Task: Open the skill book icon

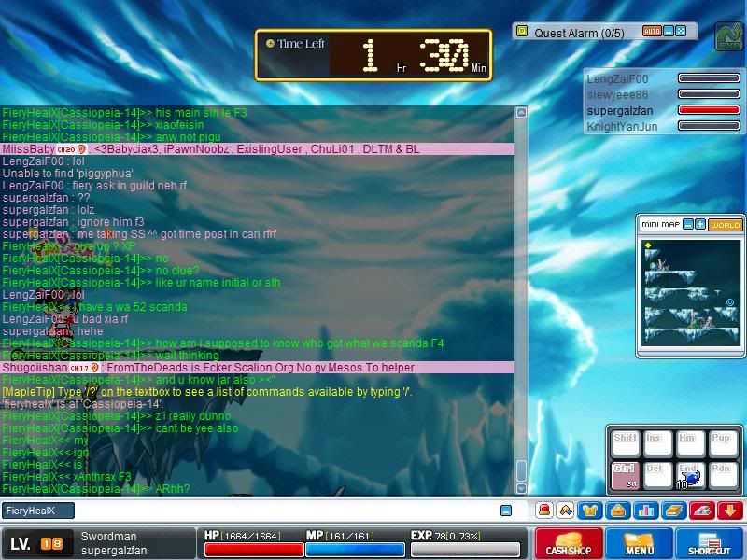Action: (x=674, y=511)
